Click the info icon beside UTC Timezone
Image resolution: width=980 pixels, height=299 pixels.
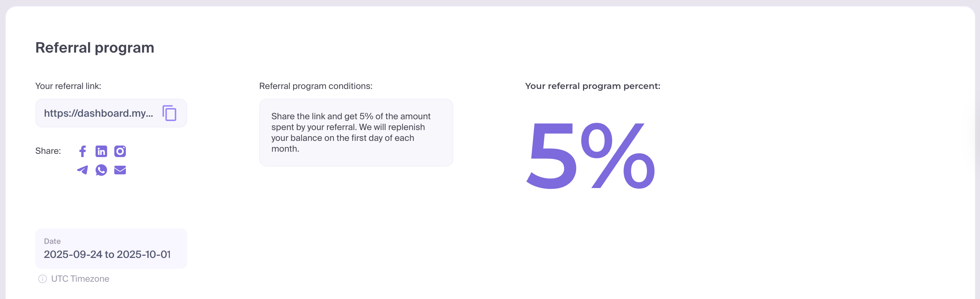pyautogui.click(x=42, y=279)
